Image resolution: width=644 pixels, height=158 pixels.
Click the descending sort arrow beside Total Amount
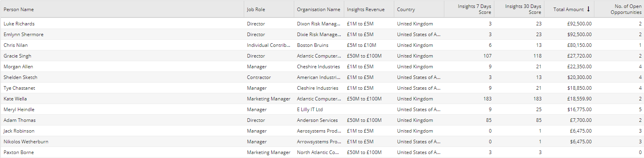click(x=588, y=9)
